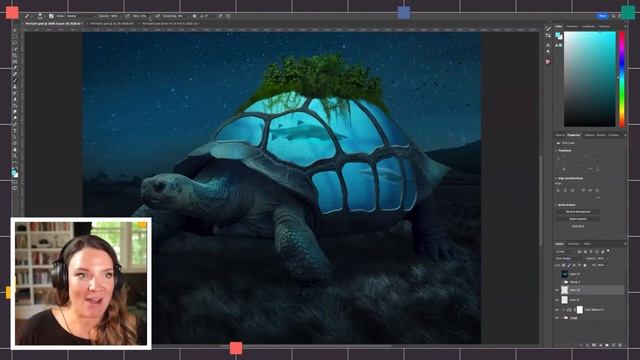
Task: Toggle the brush settings panel icon
Action: 51,16
